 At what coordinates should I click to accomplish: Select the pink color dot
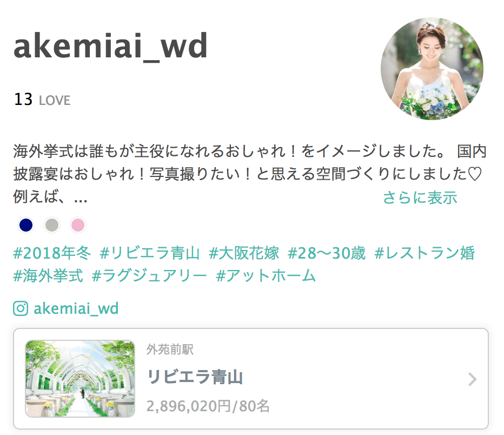[77, 225]
